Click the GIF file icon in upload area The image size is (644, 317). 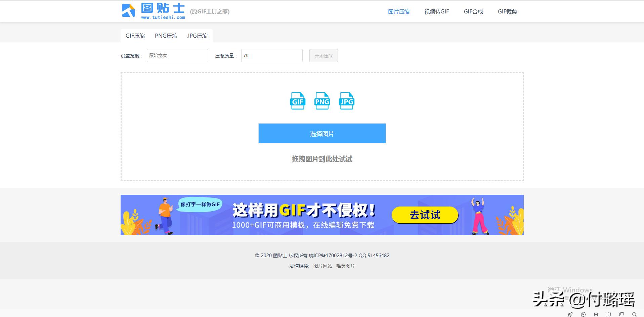click(x=297, y=101)
